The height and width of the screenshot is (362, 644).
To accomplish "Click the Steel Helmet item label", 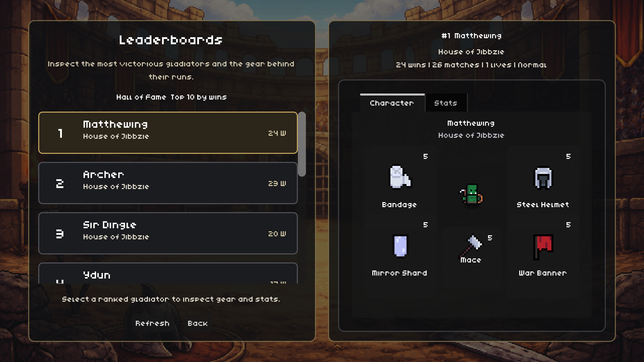I will (x=543, y=205).
